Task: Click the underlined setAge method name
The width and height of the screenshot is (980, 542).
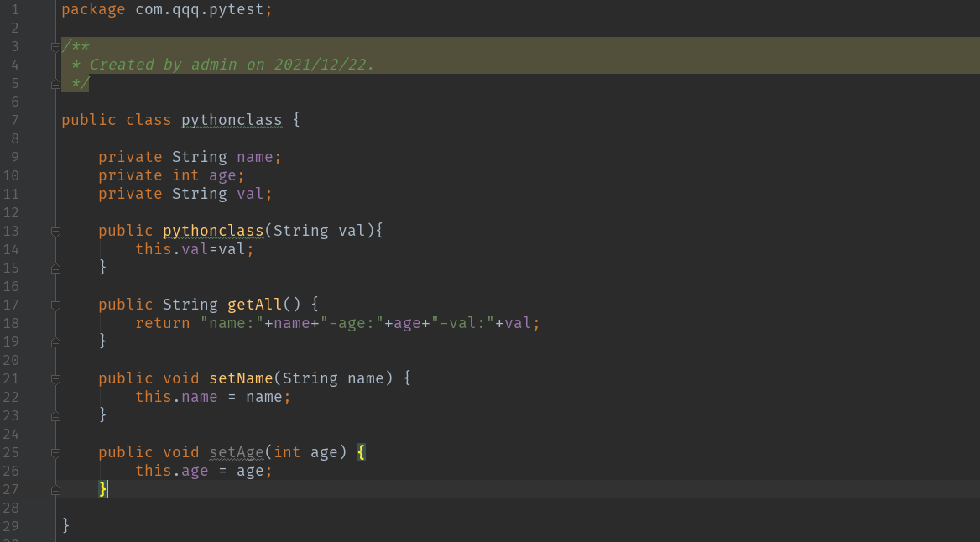Action: coord(236,452)
